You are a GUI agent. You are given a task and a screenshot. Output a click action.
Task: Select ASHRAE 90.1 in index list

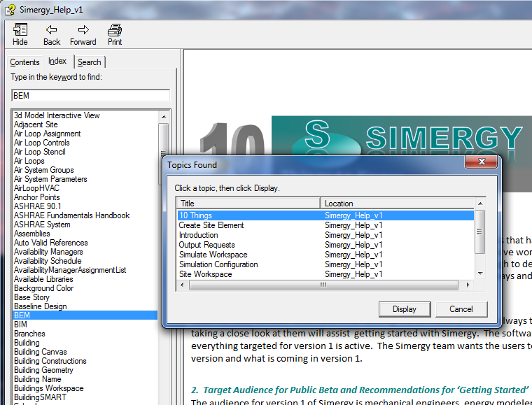pyautogui.click(x=38, y=206)
